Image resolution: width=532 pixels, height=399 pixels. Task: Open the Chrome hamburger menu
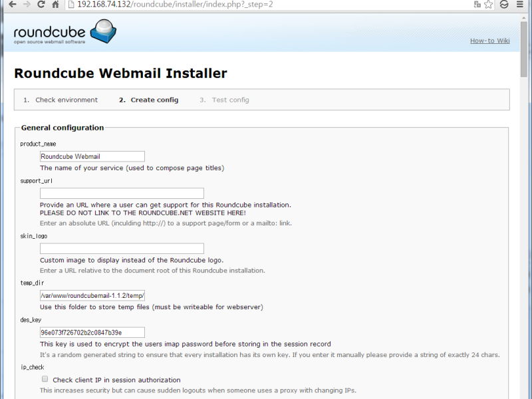coord(520,5)
